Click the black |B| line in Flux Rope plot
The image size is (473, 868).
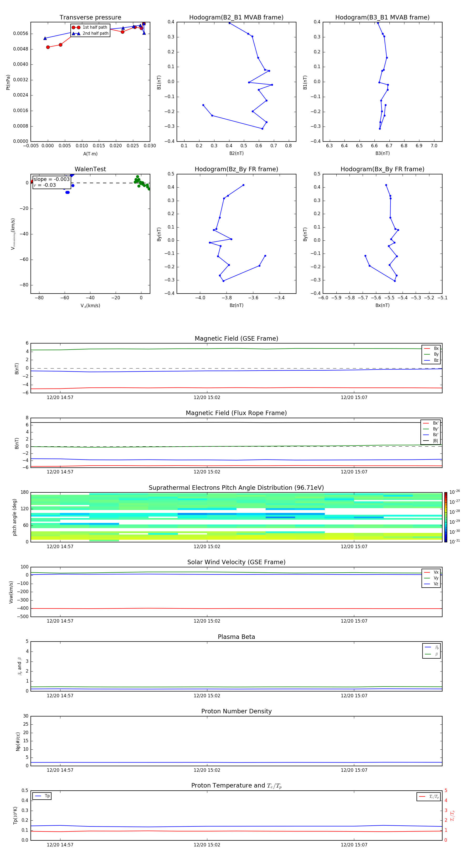tap(236, 422)
